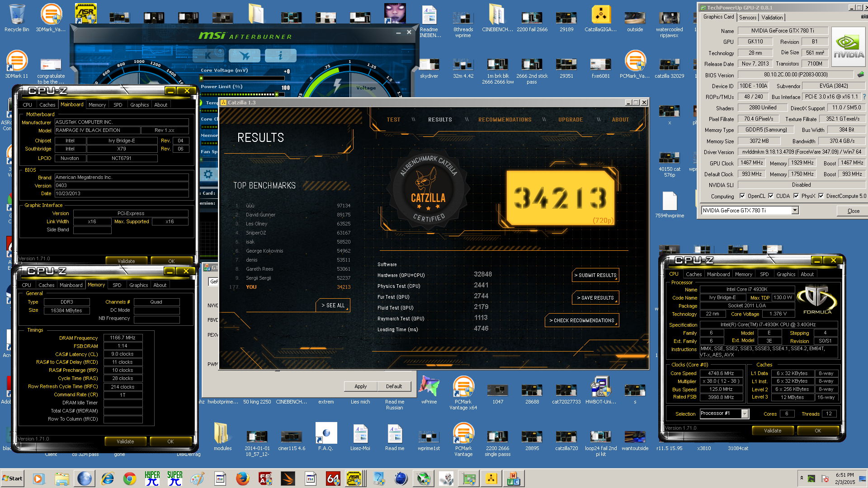Open the modules folder on desktop
868x488 pixels.
[223, 436]
